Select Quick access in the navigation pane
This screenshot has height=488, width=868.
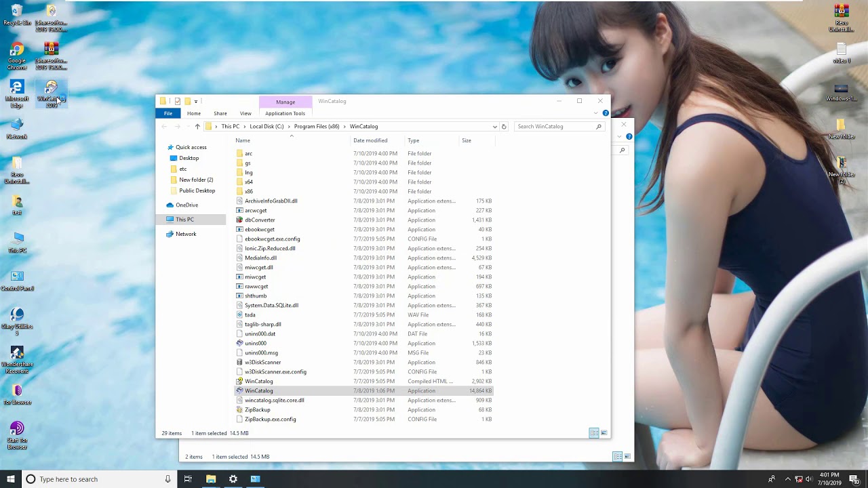click(191, 147)
